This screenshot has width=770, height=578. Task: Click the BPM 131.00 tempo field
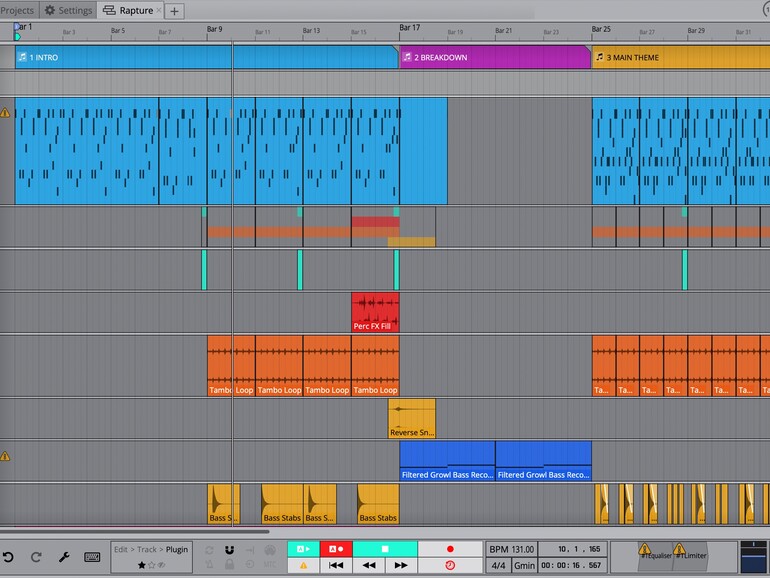[x=511, y=550]
